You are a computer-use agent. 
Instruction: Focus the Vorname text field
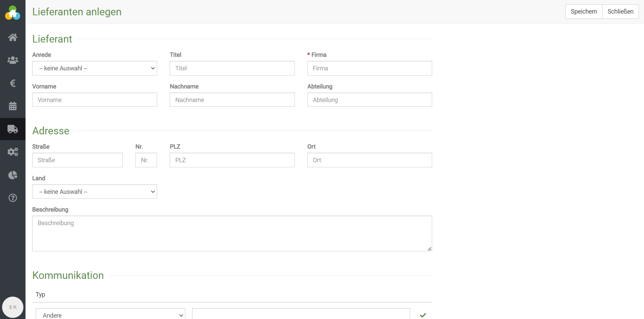point(95,100)
